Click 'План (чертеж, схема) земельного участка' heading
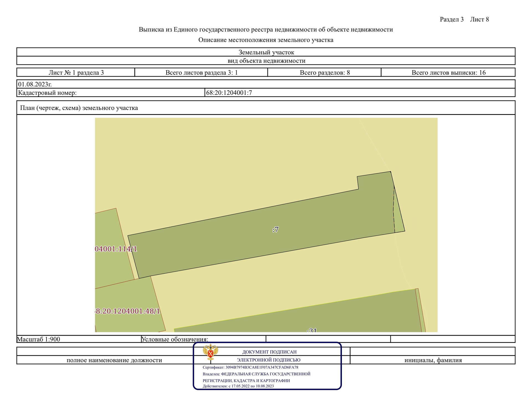Image resolution: width=532 pixels, height=411 pixels. (x=79, y=108)
